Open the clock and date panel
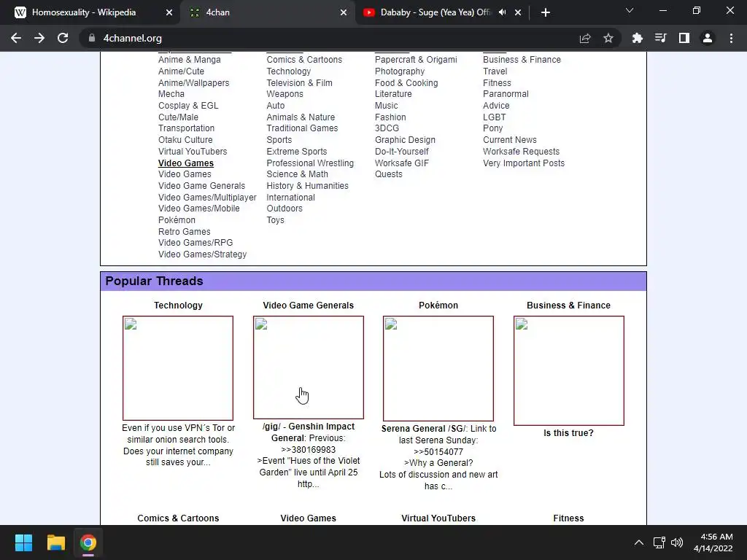Screen dimensions: 747x560 (713, 542)
